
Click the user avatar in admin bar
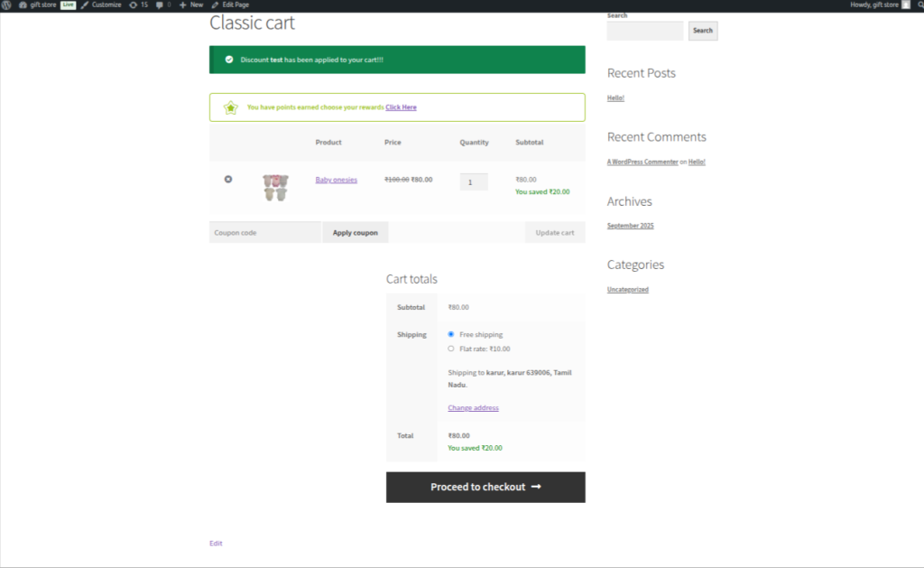coord(906,5)
